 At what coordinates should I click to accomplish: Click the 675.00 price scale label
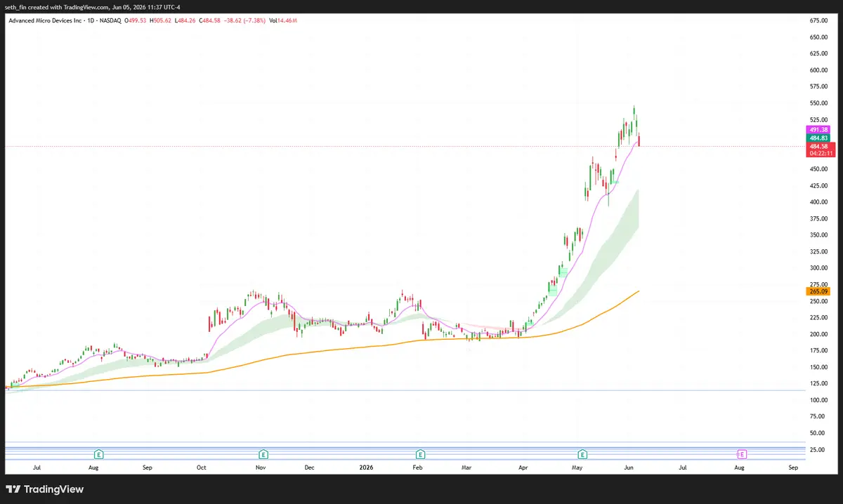[x=818, y=21]
